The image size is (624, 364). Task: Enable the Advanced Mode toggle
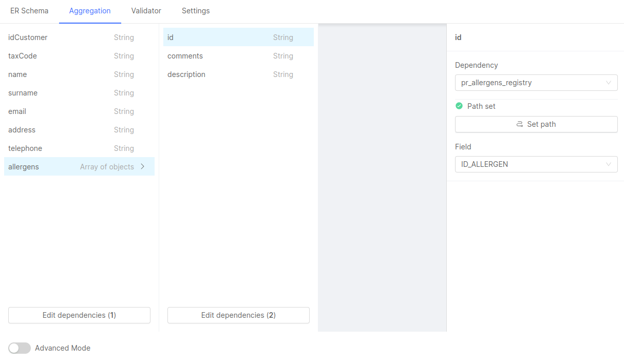pos(19,348)
